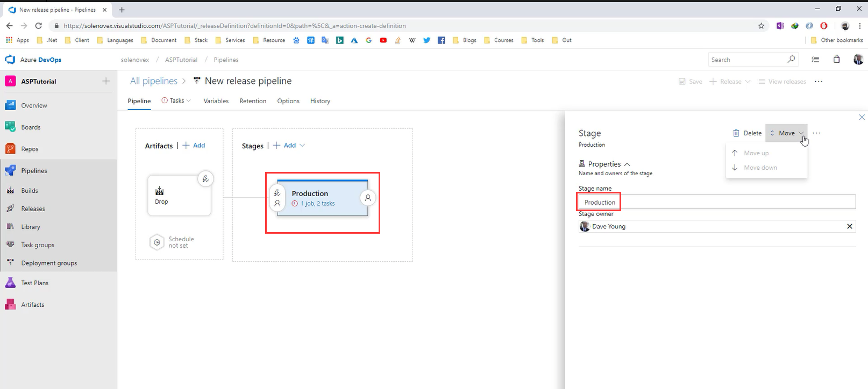The image size is (868, 389).
Task: Click the Delete stage trash button
Action: pos(747,133)
